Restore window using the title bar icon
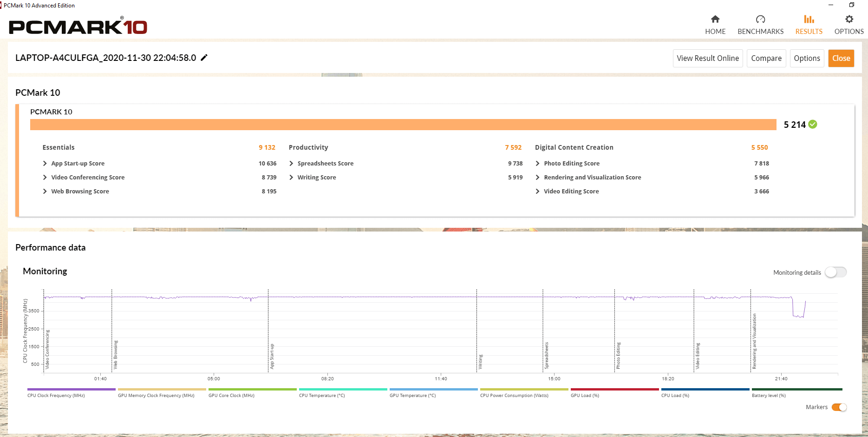The width and height of the screenshot is (868, 437). pyautogui.click(x=851, y=5)
